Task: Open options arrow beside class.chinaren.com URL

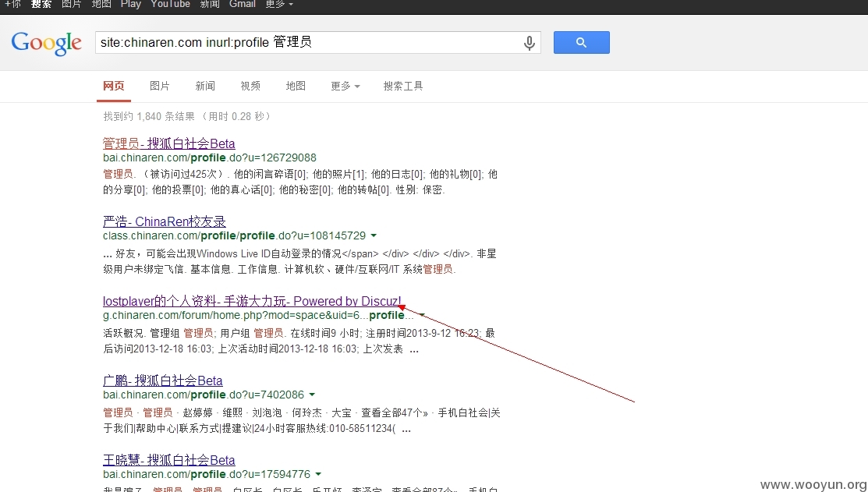Action: pos(374,235)
